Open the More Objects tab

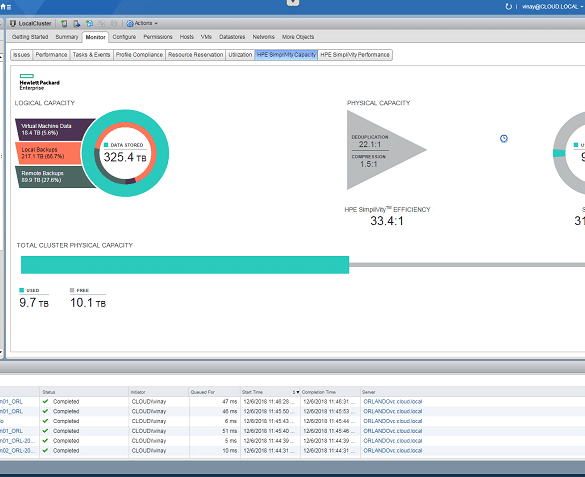pos(298,37)
